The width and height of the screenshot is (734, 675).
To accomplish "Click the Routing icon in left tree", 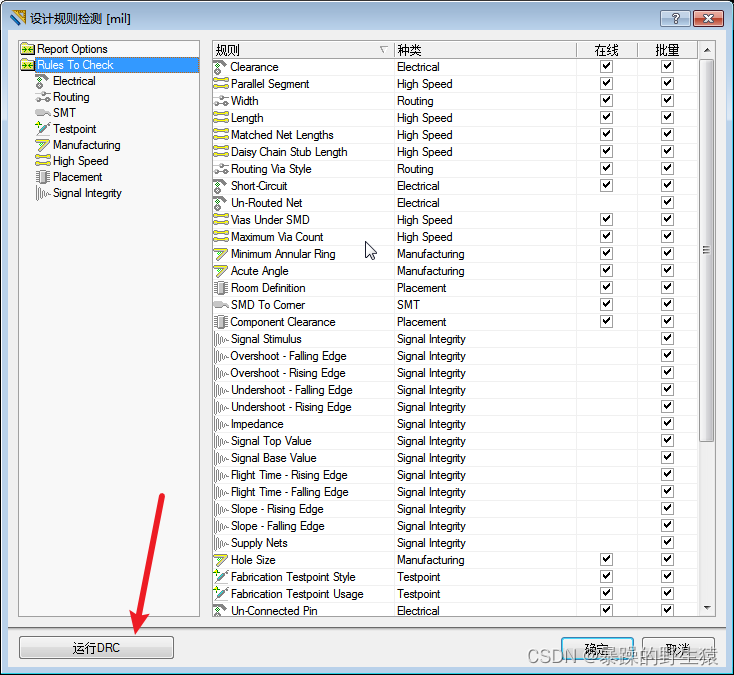I will coord(43,97).
